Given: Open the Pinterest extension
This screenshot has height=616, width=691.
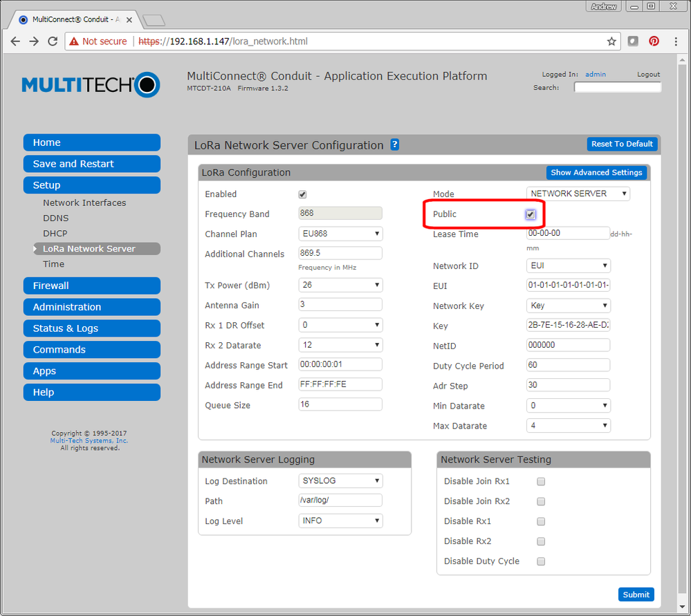Looking at the screenshot, I should click(654, 41).
